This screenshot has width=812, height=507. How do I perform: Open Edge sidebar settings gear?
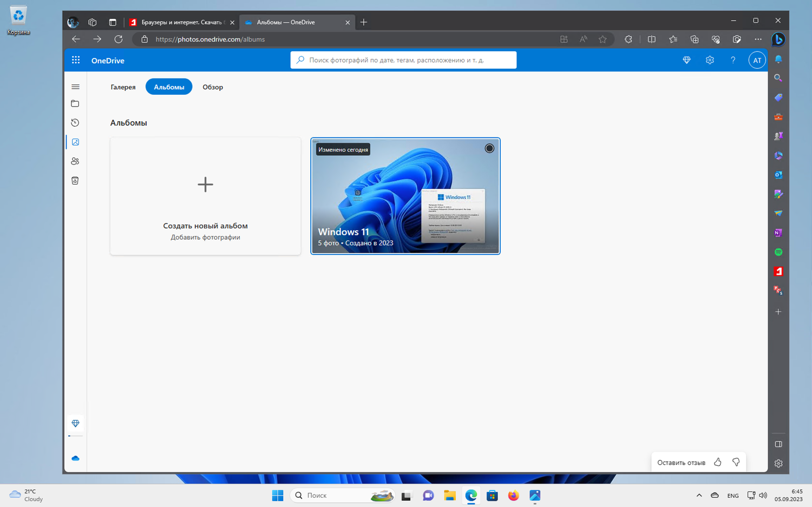(778, 463)
